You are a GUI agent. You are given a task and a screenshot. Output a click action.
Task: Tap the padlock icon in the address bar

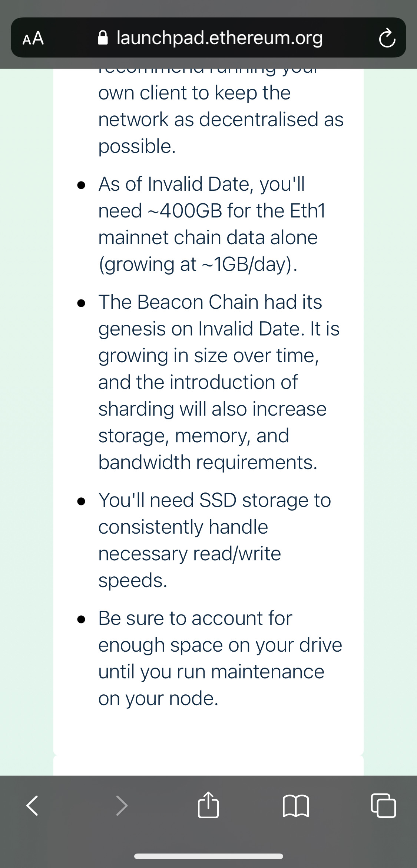tap(103, 37)
